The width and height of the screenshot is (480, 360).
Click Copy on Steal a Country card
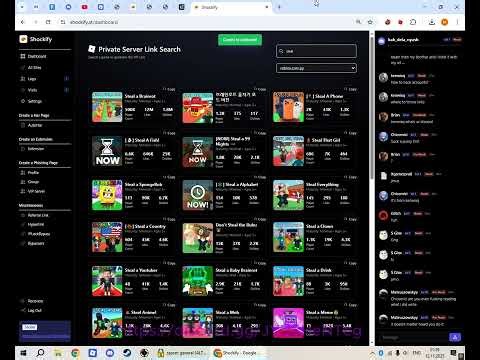pyautogui.click(x=169, y=219)
